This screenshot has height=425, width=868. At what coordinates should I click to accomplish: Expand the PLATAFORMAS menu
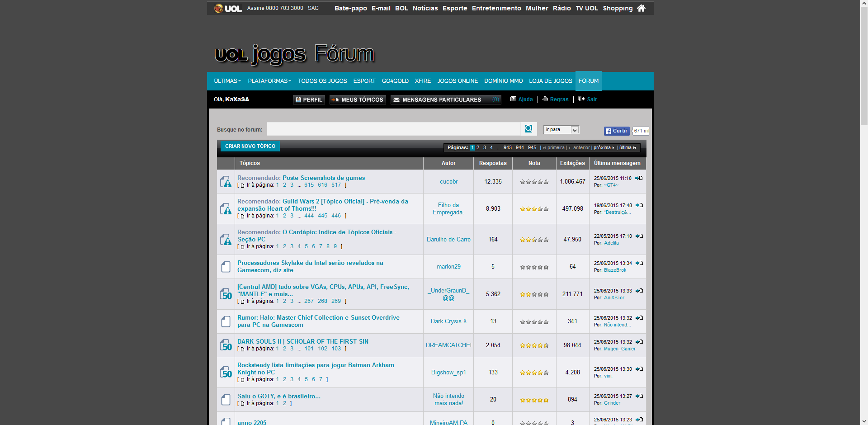coord(269,81)
